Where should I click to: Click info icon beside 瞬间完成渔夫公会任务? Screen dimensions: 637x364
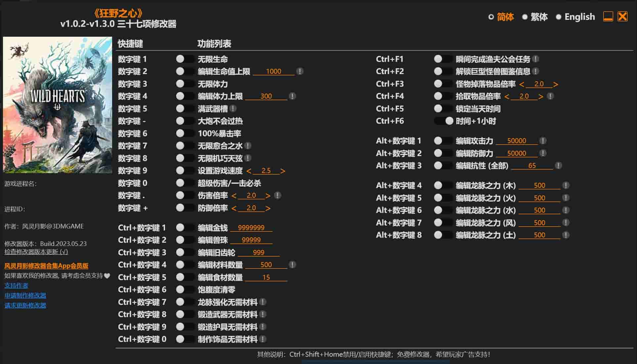(536, 59)
